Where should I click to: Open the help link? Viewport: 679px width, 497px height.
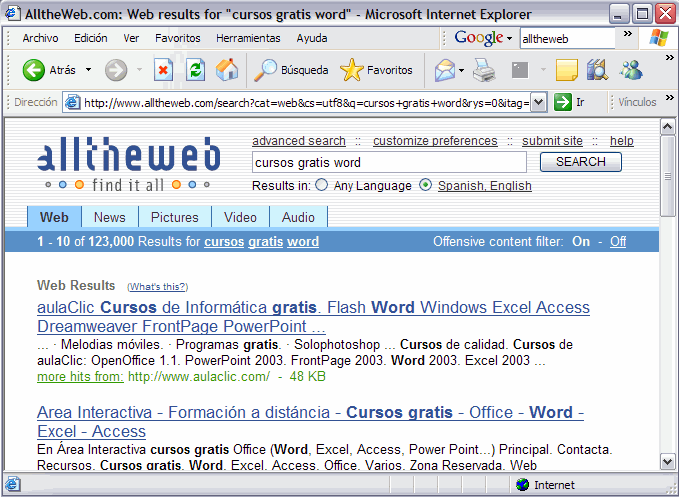[621, 141]
